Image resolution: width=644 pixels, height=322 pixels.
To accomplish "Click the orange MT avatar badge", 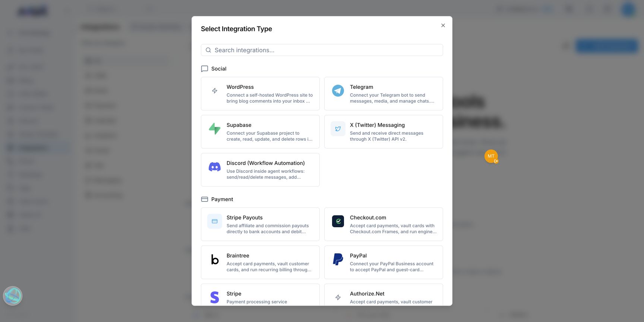I will tap(491, 156).
